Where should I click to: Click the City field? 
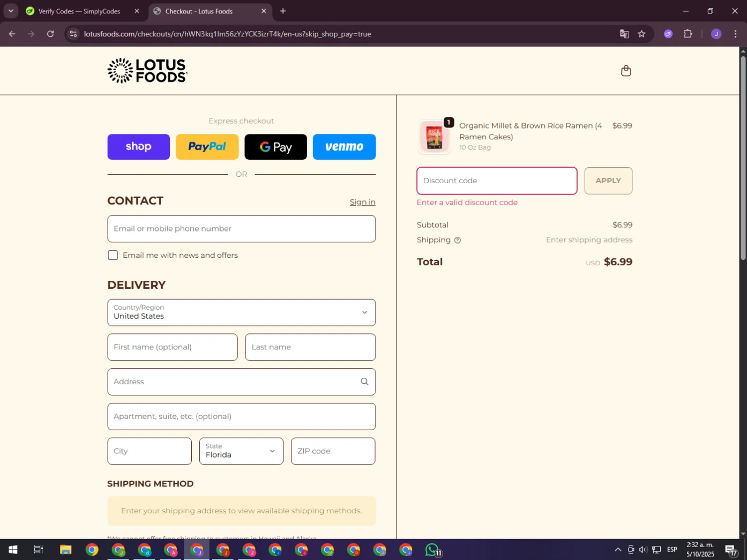click(x=149, y=451)
